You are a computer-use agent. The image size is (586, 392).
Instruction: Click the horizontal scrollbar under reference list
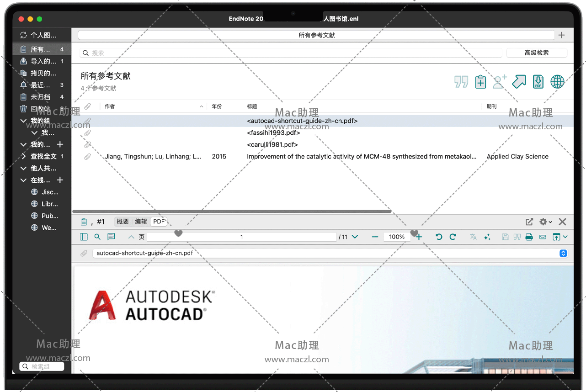pos(231,212)
